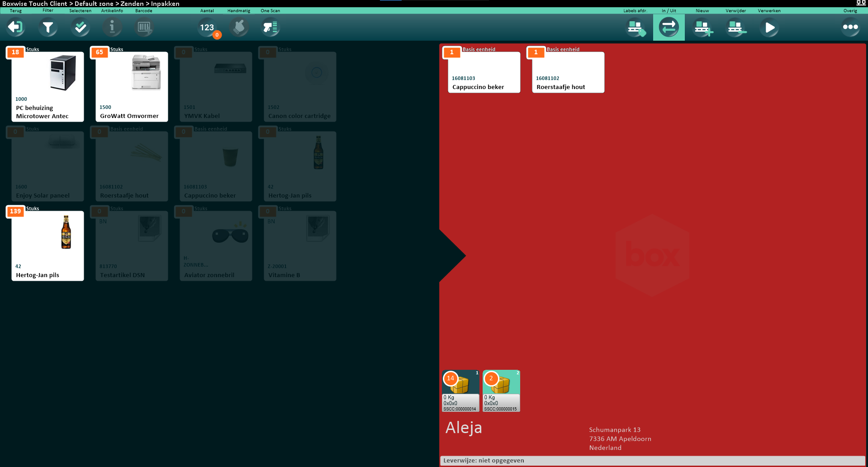This screenshot has width=868, height=467.
Task: Select box with SSCC:000000014
Action: click(x=460, y=391)
